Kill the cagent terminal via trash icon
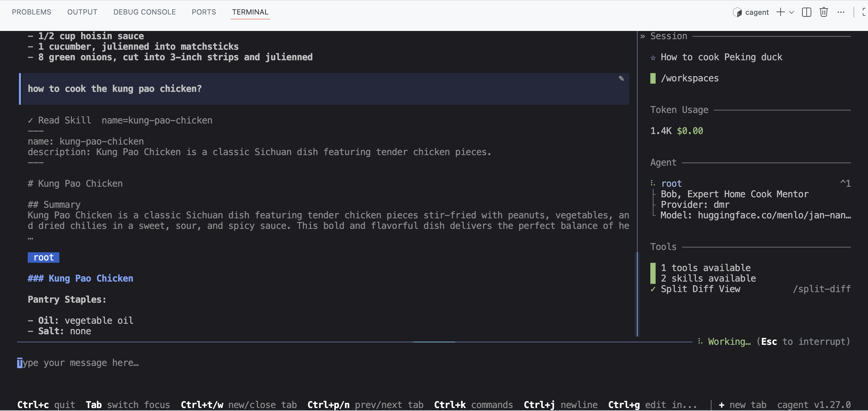This screenshot has width=868, height=411. [x=824, y=12]
